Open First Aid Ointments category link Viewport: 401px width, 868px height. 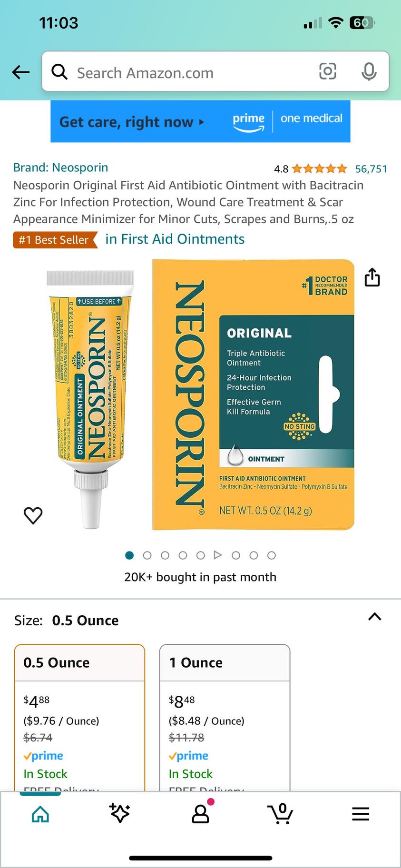175,239
